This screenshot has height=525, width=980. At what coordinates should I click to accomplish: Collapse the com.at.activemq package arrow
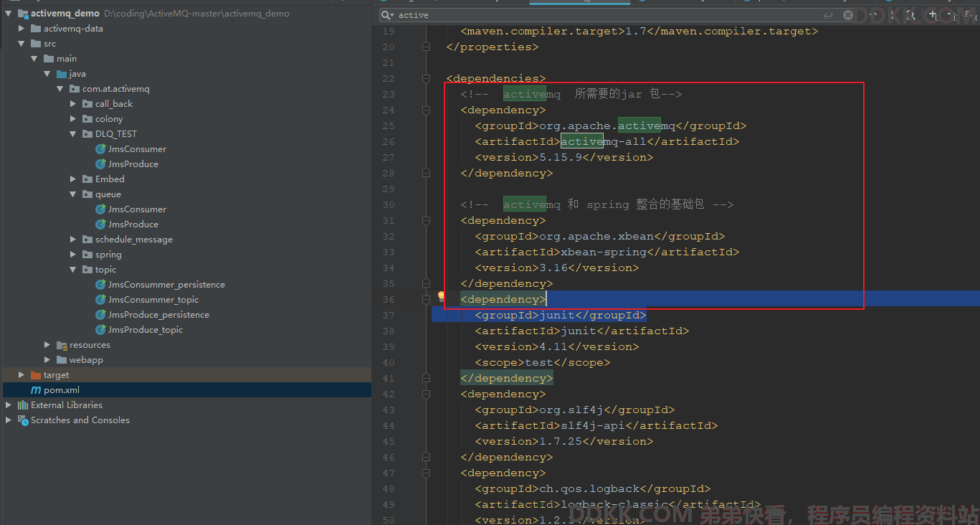pyautogui.click(x=60, y=89)
